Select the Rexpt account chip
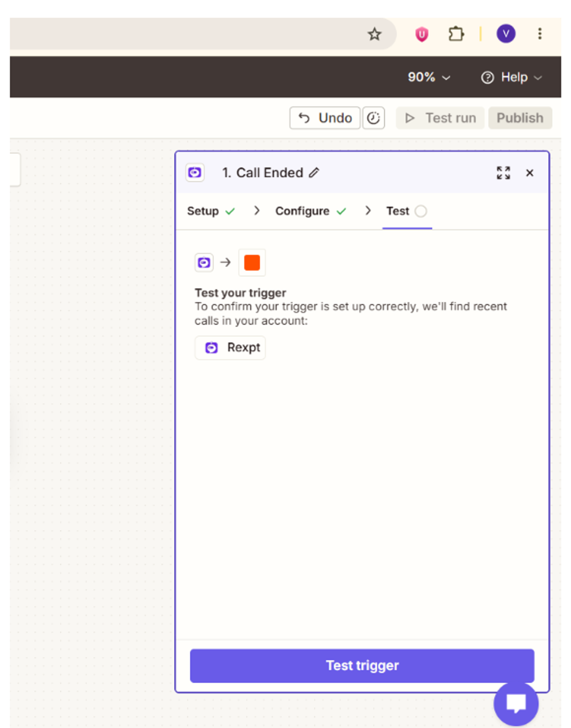 [230, 348]
